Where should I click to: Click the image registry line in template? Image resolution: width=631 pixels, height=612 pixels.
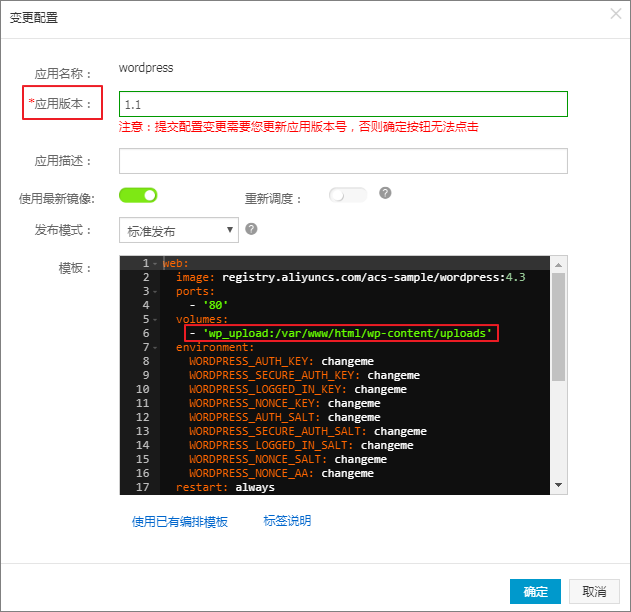click(351, 277)
